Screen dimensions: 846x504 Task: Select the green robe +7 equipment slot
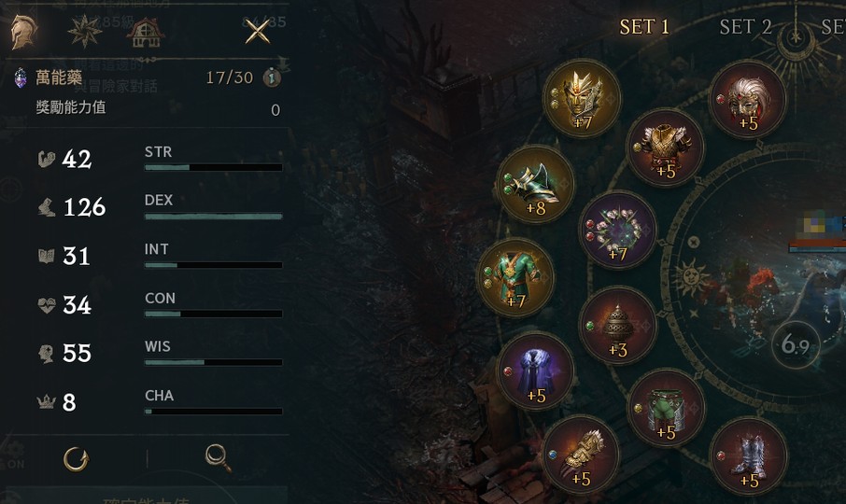515,277
